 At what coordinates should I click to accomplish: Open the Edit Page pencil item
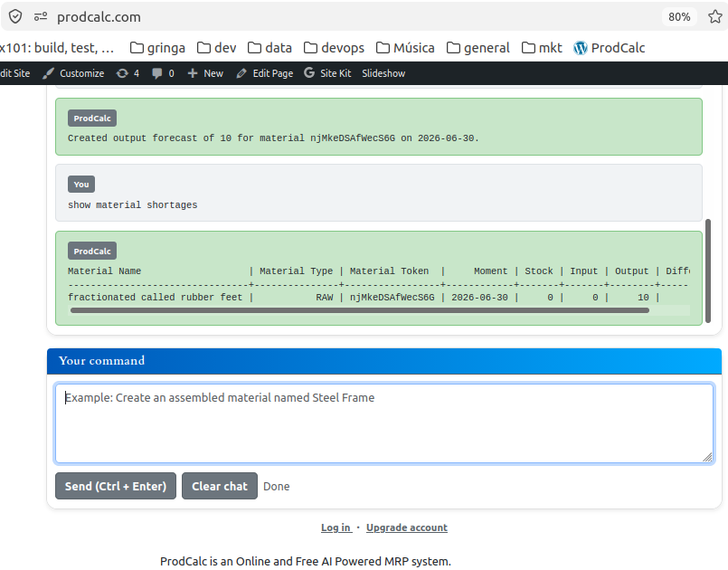[265, 73]
